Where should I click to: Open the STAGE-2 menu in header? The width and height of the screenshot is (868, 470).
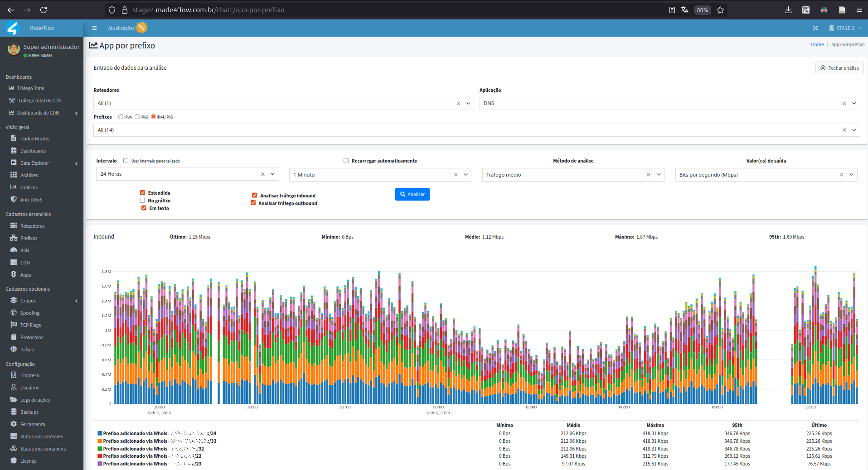pos(845,28)
